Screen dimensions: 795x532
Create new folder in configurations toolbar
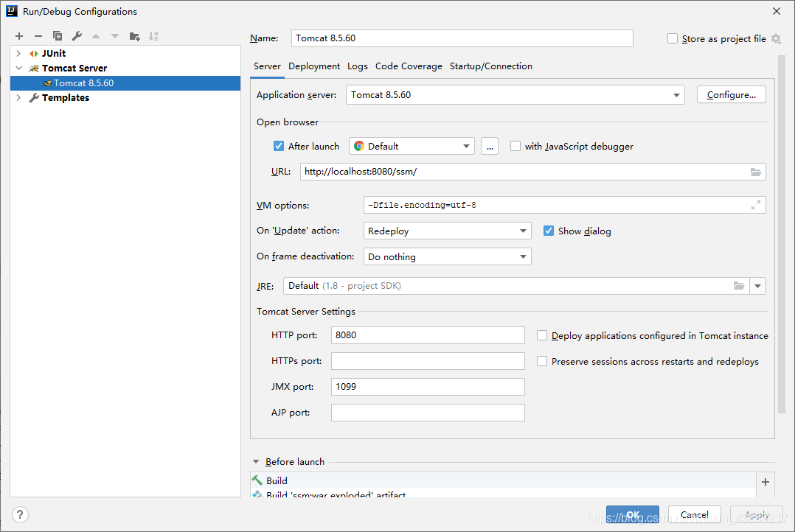point(134,36)
